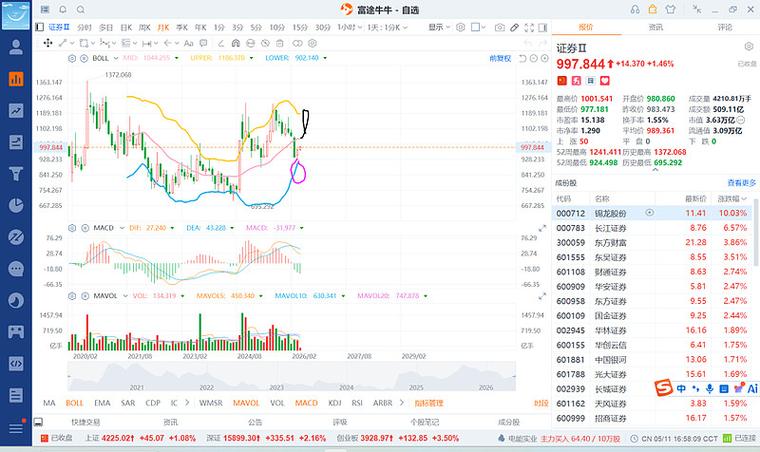Open the hamburger menu at sidebar bottom

pyautogui.click(x=16, y=428)
